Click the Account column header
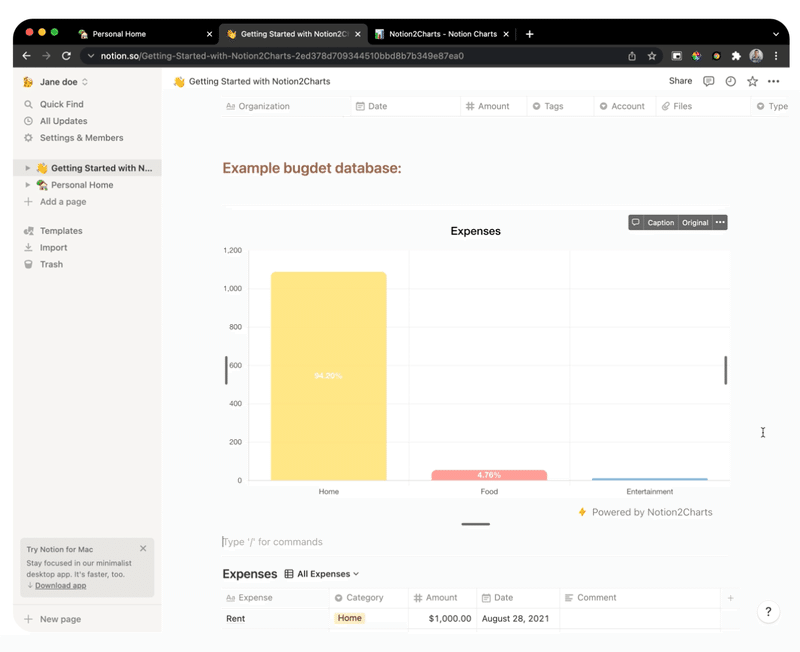The width and height of the screenshot is (800, 652). click(x=625, y=106)
